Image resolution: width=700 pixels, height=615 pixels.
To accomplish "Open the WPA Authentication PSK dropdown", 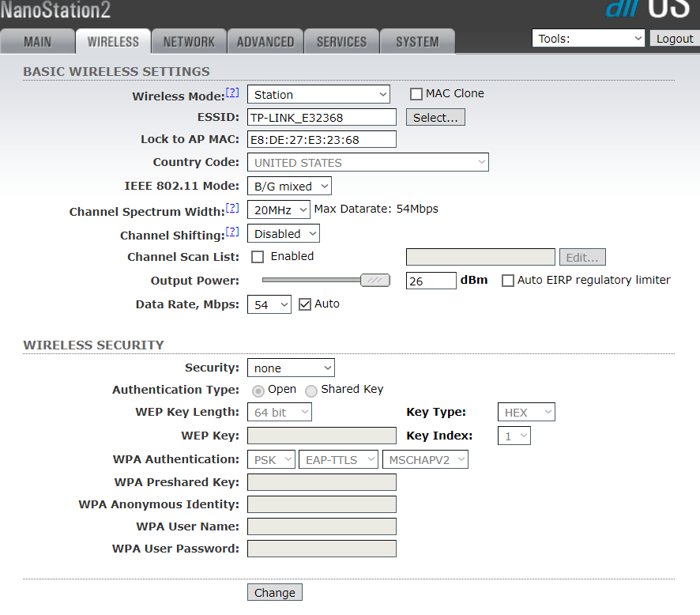I will coord(271,459).
